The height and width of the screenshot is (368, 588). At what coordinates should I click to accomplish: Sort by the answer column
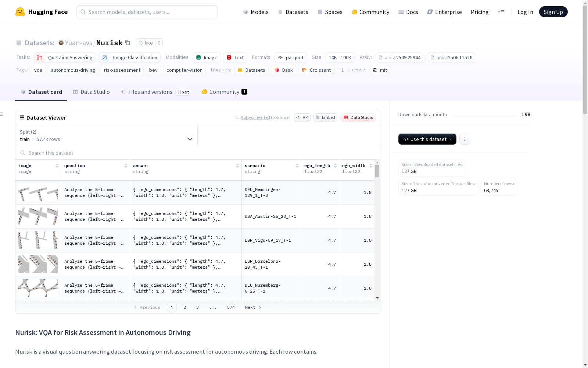(237, 166)
